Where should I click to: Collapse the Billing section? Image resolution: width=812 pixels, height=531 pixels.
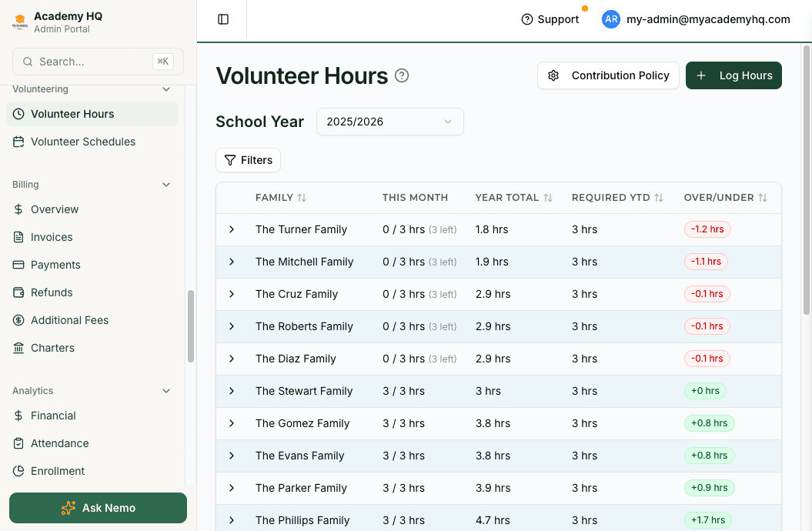pyautogui.click(x=166, y=185)
